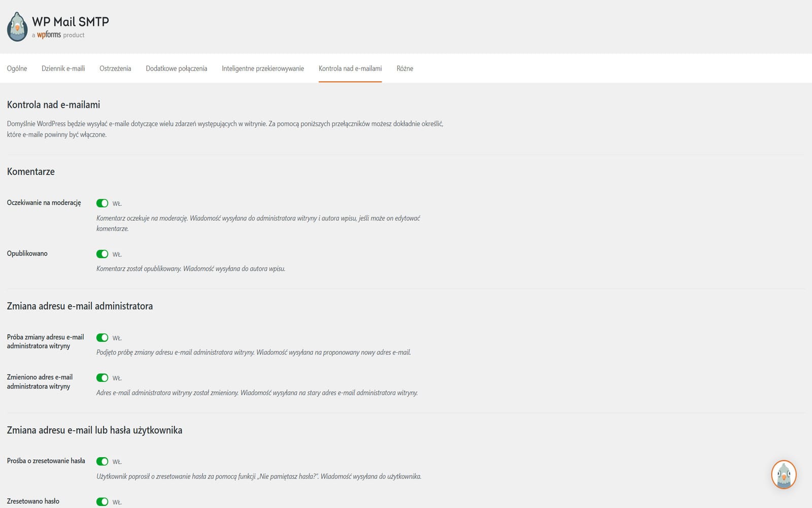Image resolution: width=812 pixels, height=508 pixels.
Task: Click the WP Mail SMTP pigeon logo
Action: coord(17,27)
